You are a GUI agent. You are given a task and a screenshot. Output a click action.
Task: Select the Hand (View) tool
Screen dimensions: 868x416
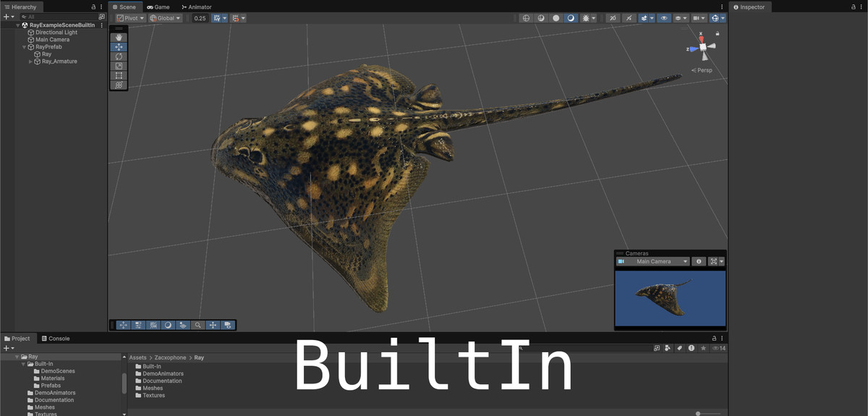click(119, 38)
